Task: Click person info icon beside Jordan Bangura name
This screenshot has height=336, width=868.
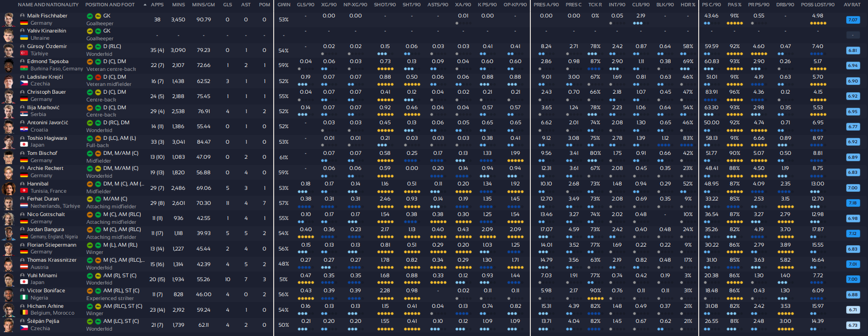Action: click(x=22, y=230)
